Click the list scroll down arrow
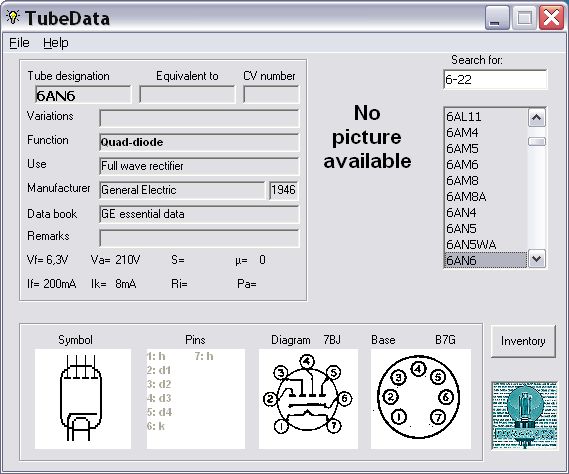The image size is (569, 474). (x=537, y=259)
